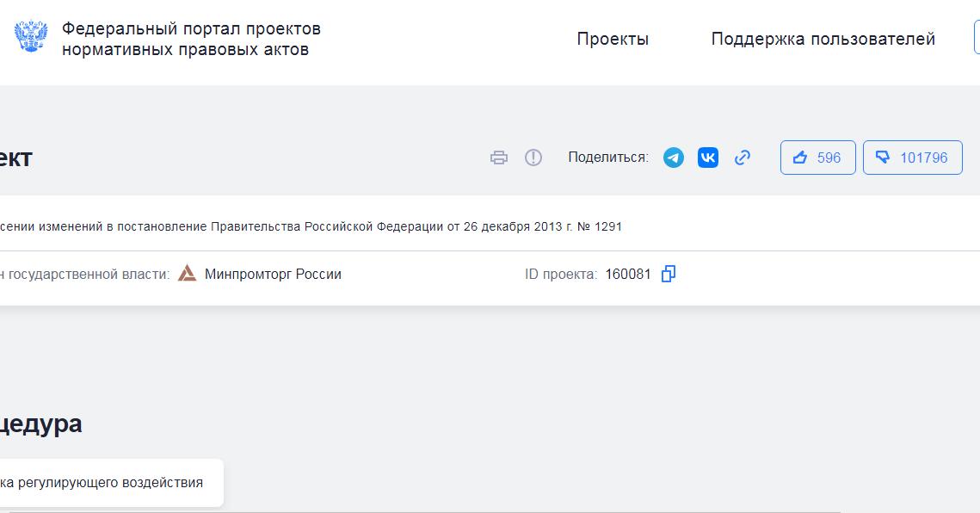Open the federal portal title link

tap(191, 39)
